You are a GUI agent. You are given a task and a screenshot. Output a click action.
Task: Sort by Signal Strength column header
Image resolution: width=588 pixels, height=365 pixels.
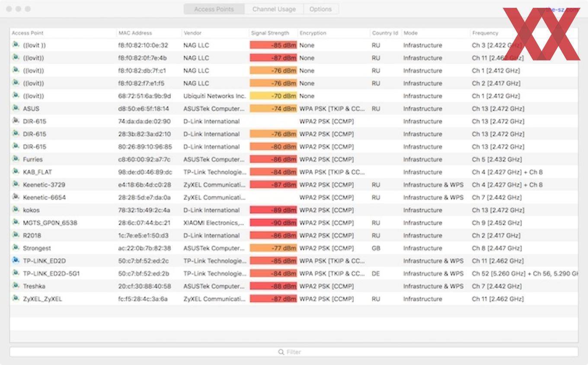click(x=270, y=33)
